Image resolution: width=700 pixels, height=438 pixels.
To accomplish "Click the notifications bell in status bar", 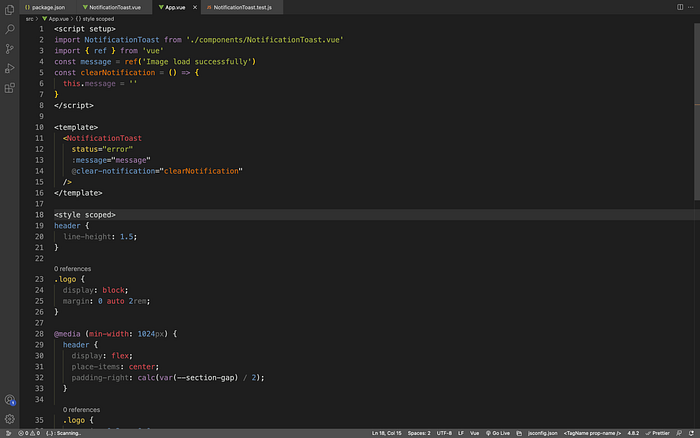I will tap(691, 433).
